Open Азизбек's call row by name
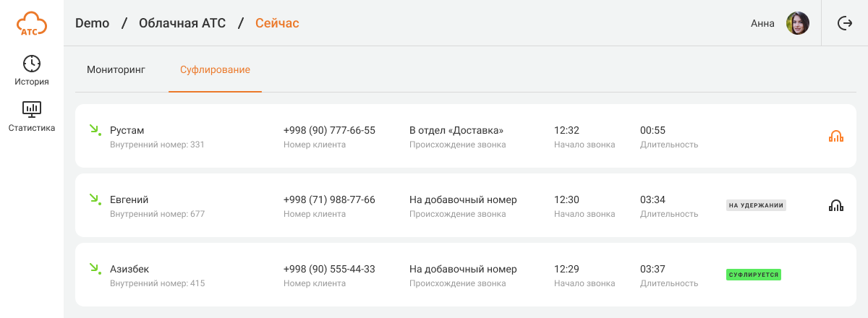The height and width of the screenshot is (318, 868). pyautogui.click(x=129, y=269)
